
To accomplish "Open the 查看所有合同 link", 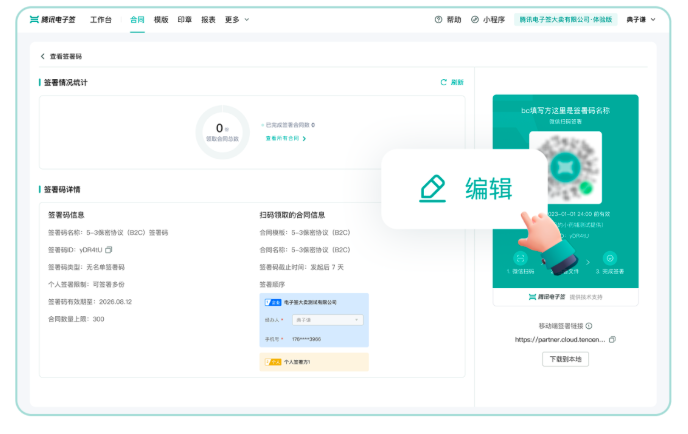I will point(286,138).
